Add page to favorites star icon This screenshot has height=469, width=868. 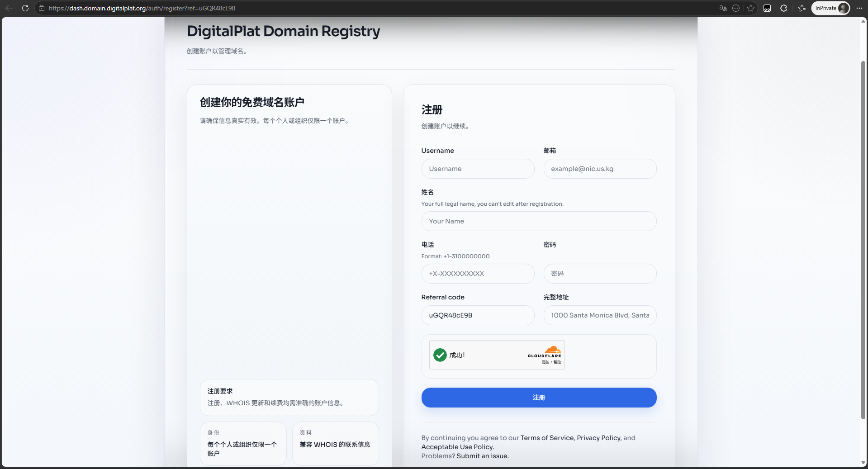pyautogui.click(x=751, y=8)
